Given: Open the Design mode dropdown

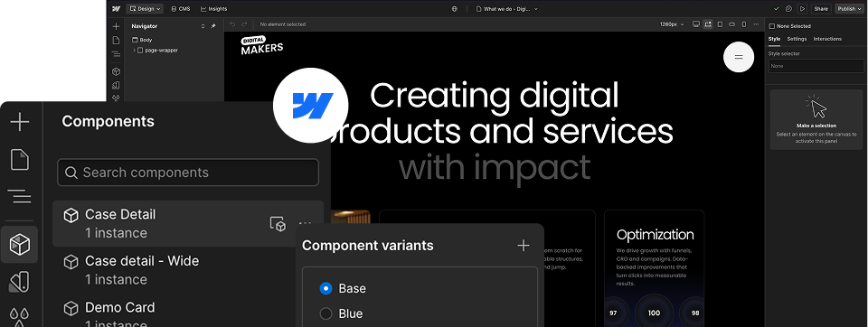Looking at the screenshot, I should 145,9.
